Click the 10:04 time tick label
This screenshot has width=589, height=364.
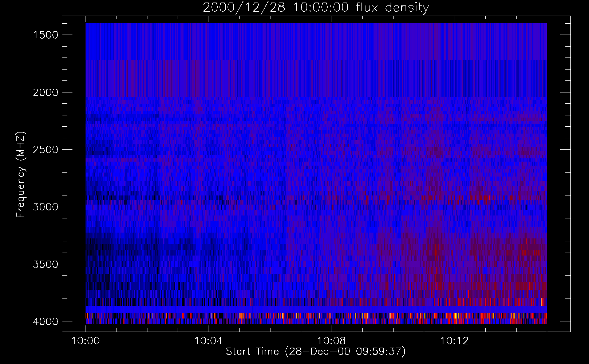(x=209, y=341)
